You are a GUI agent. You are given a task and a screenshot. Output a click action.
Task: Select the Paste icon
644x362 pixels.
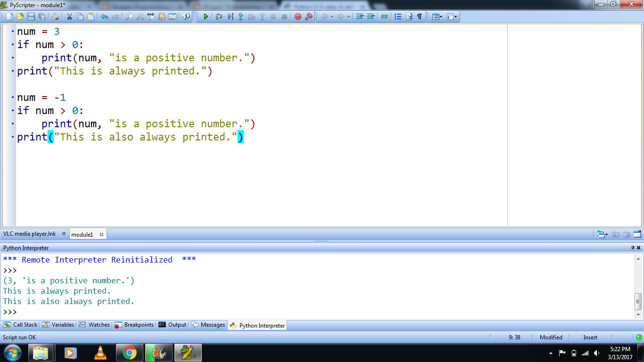(92, 16)
